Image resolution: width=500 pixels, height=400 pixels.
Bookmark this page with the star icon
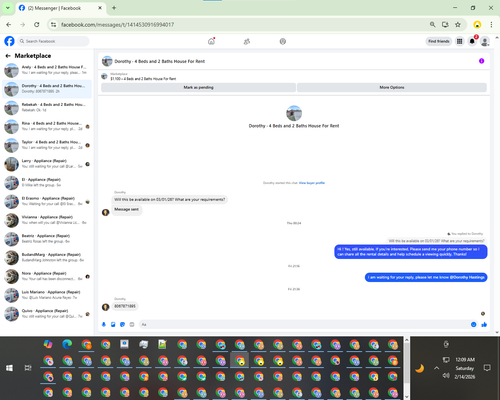click(x=458, y=24)
